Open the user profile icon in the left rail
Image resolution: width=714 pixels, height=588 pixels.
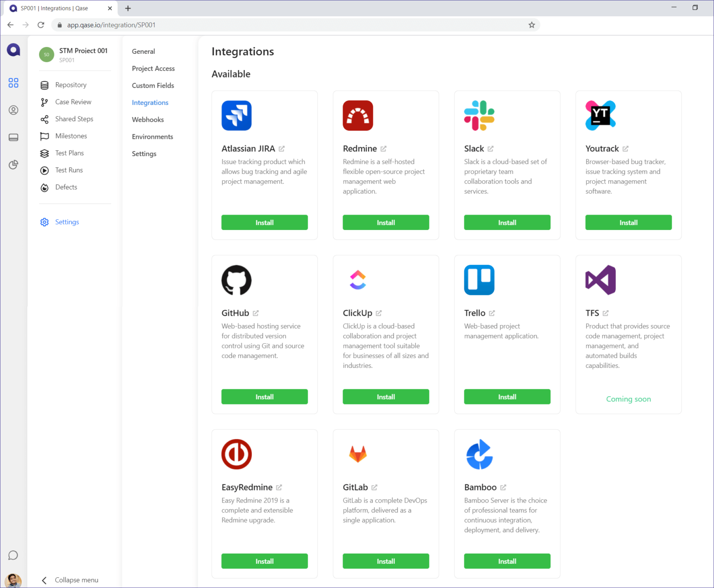[13, 110]
